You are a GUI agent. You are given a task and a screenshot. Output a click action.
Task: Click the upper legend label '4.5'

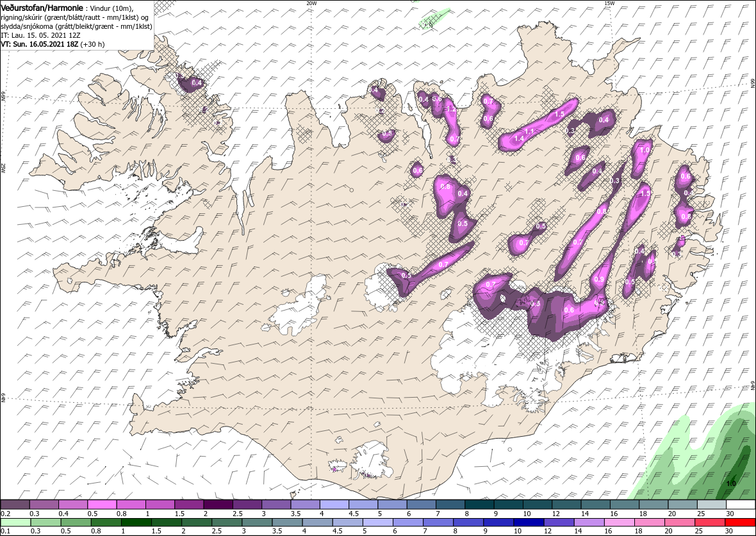click(355, 514)
